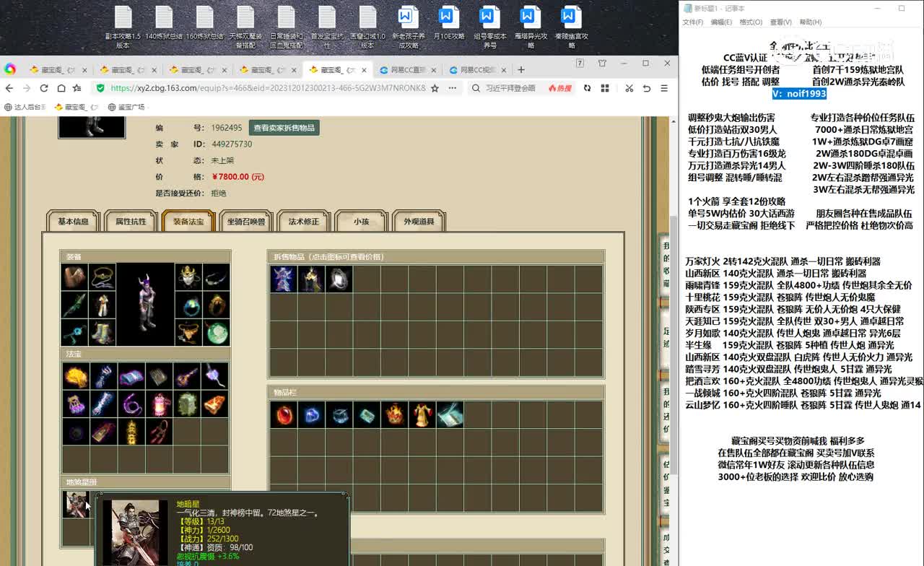924x566 pixels.
Task: Click the brown shoulder armor equipment icon
Action: [x=74, y=277]
